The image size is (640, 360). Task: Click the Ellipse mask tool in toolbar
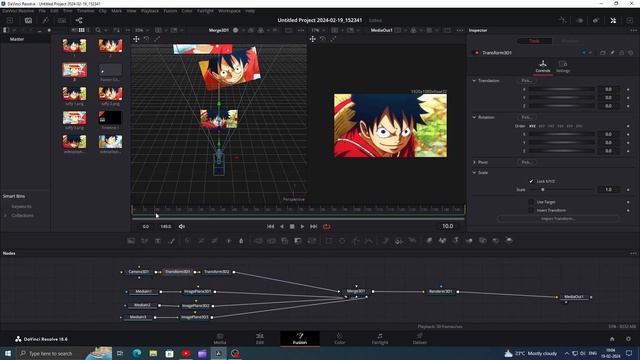coord(342,241)
